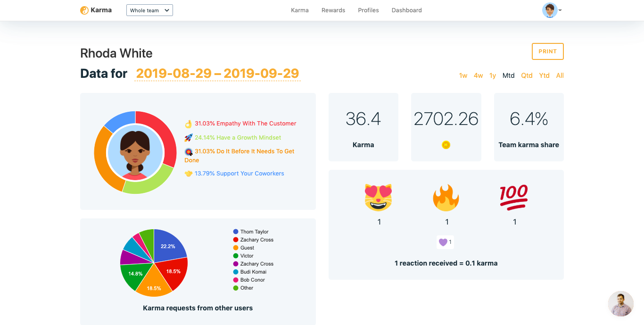Click the OK-hand icon beside Empathy With The Customer
Screen dimensions: 644x325
[x=189, y=124]
